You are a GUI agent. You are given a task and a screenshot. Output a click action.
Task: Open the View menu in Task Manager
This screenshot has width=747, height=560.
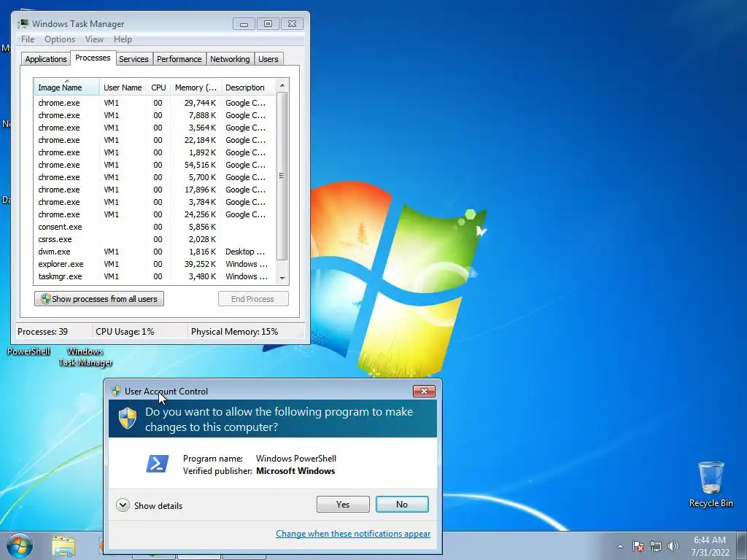(x=94, y=39)
